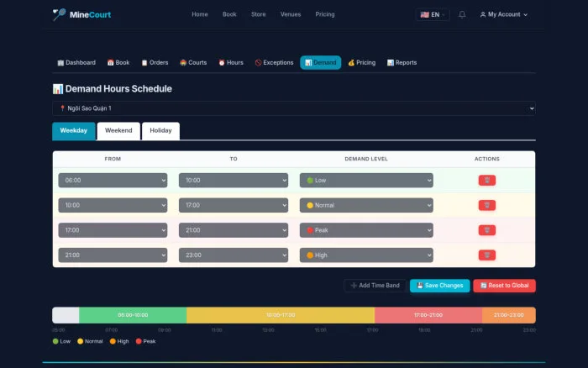Open the From 06:00 time dropdown
This screenshot has height=368, width=588.
point(113,181)
